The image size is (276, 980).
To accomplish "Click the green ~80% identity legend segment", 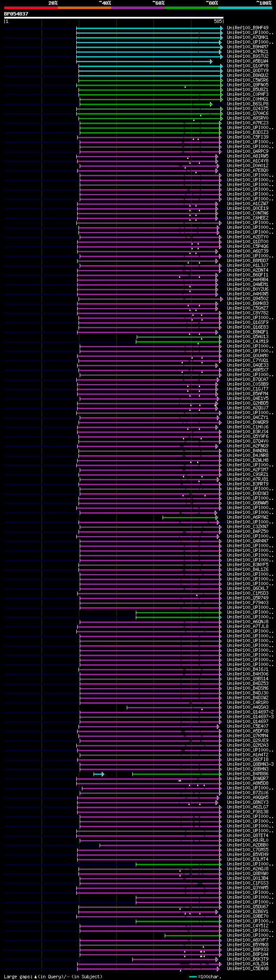I will [191, 8].
